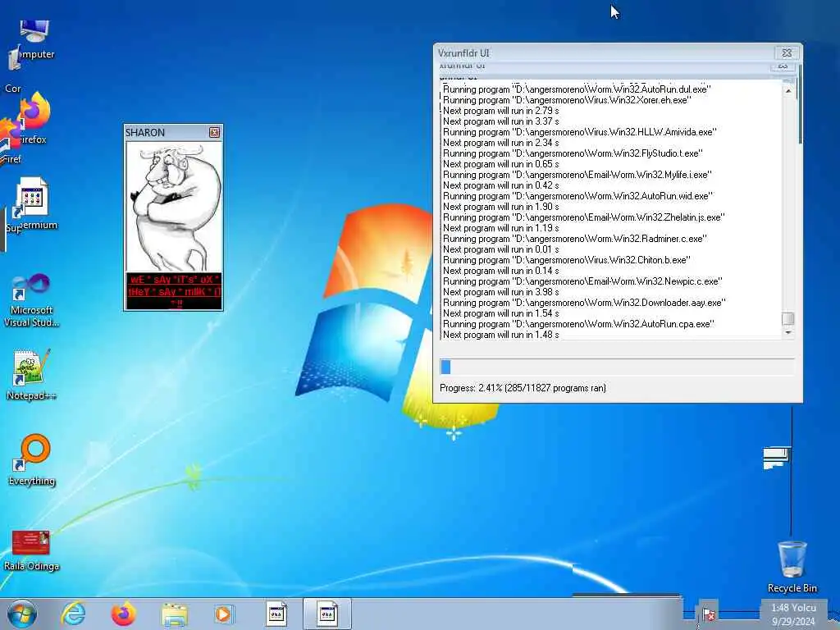Open Internet Explorer from the taskbar
The width and height of the screenshot is (840, 630).
[x=73, y=614]
